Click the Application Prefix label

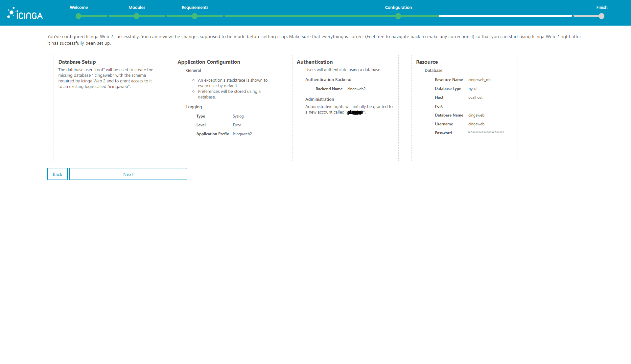click(x=212, y=134)
